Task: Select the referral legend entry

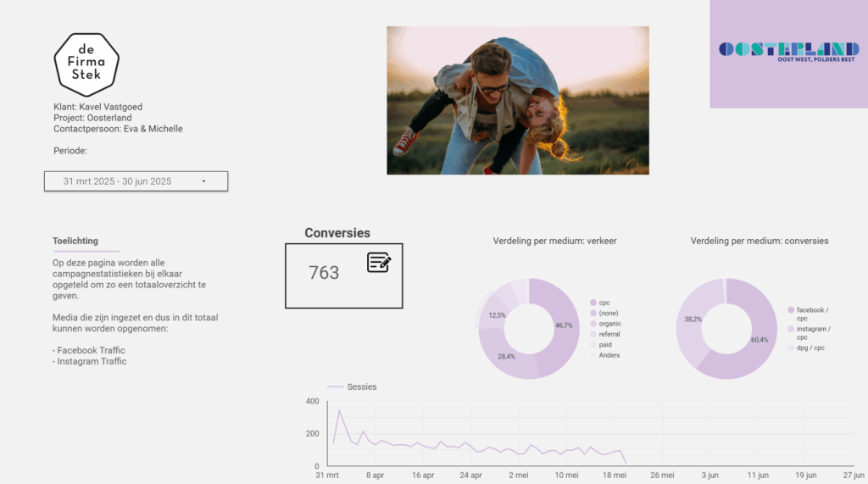Action: click(x=605, y=335)
